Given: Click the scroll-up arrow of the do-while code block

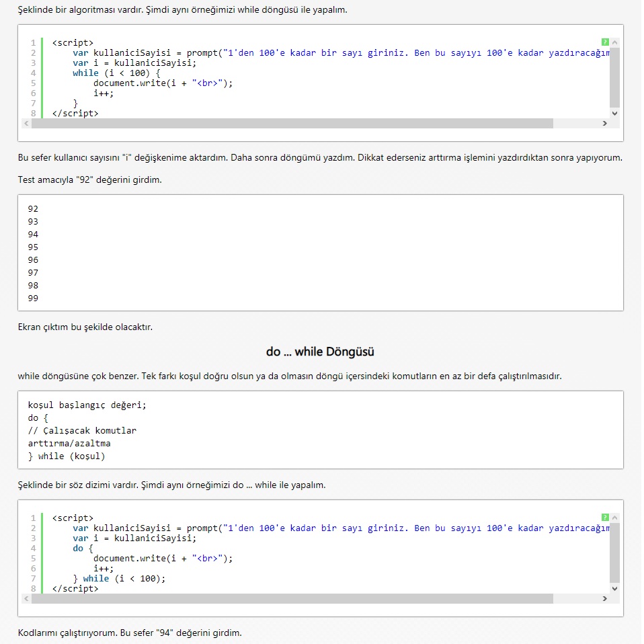Looking at the screenshot, I should (x=614, y=518).
